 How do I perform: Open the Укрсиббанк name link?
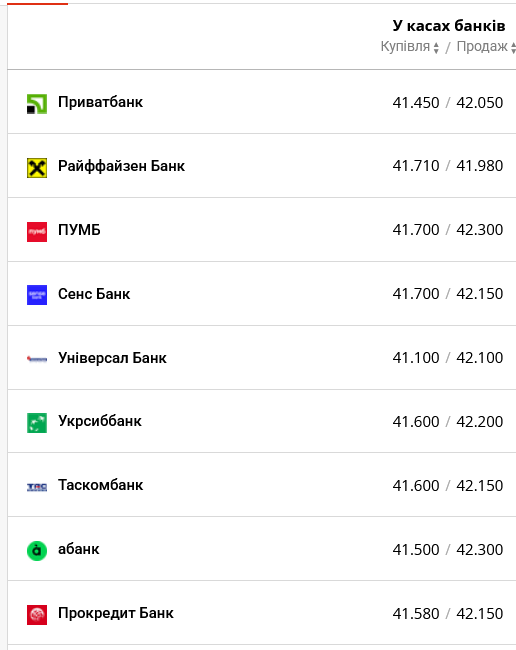pos(100,421)
